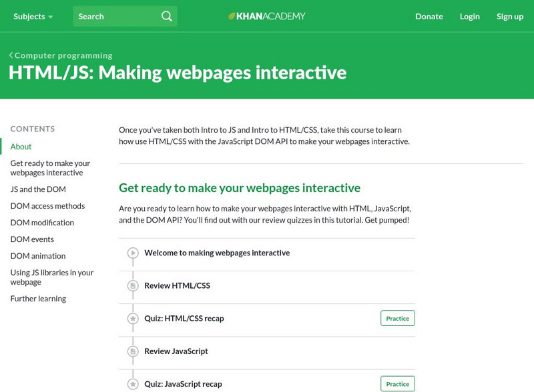Viewport: 534px width, 392px height.
Task: Click the back chevron beside Computer programming
Action: point(11,55)
